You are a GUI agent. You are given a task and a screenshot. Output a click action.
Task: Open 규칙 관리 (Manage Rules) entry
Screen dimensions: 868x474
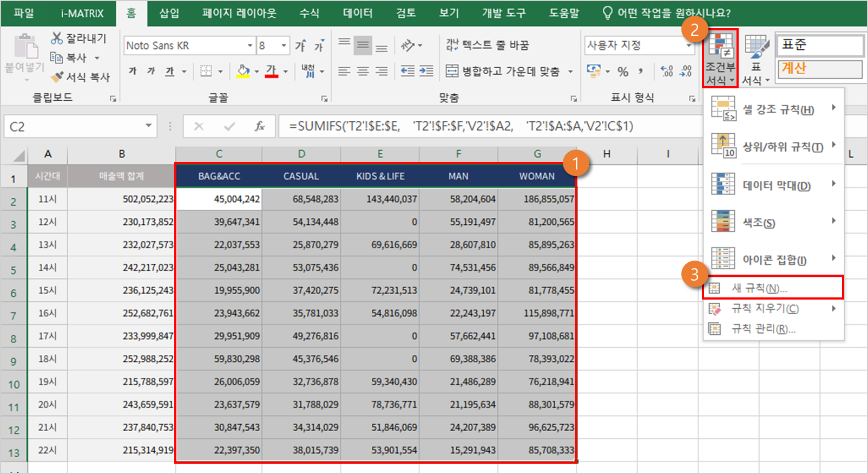point(763,329)
